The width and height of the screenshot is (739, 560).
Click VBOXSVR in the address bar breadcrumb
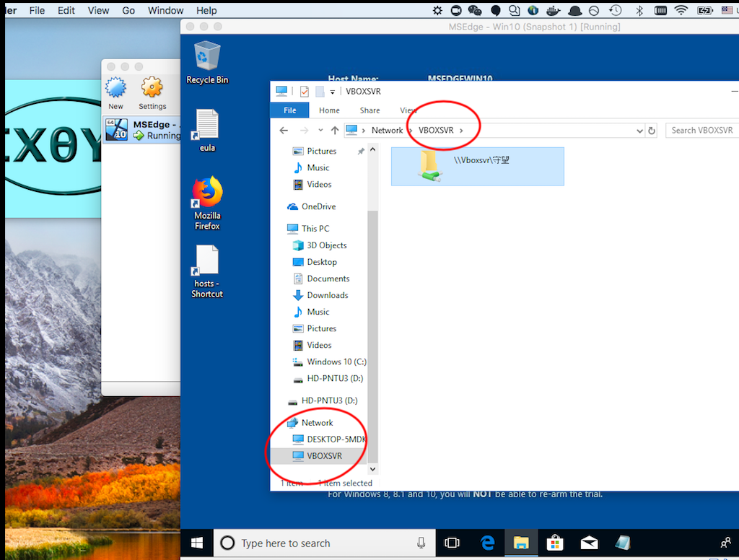click(x=436, y=131)
